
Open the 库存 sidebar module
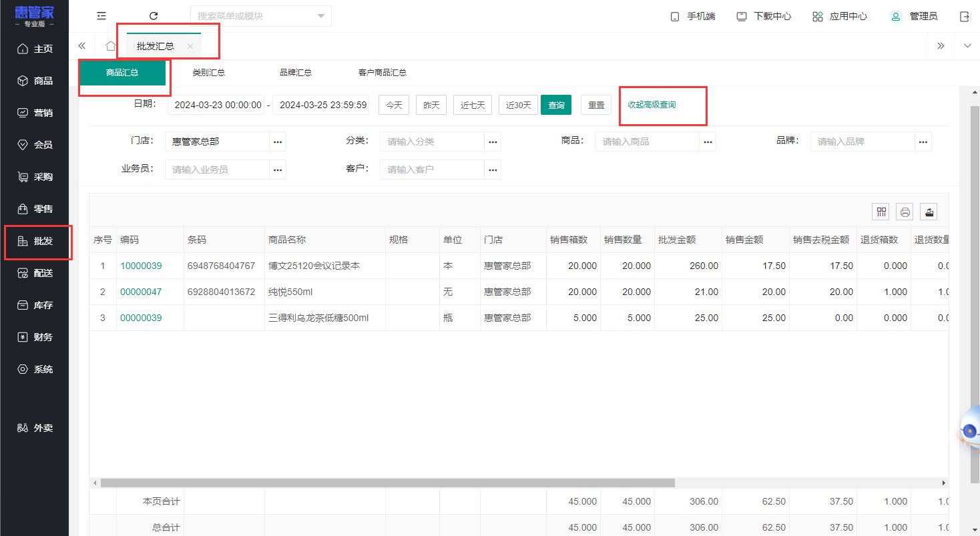(x=35, y=305)
